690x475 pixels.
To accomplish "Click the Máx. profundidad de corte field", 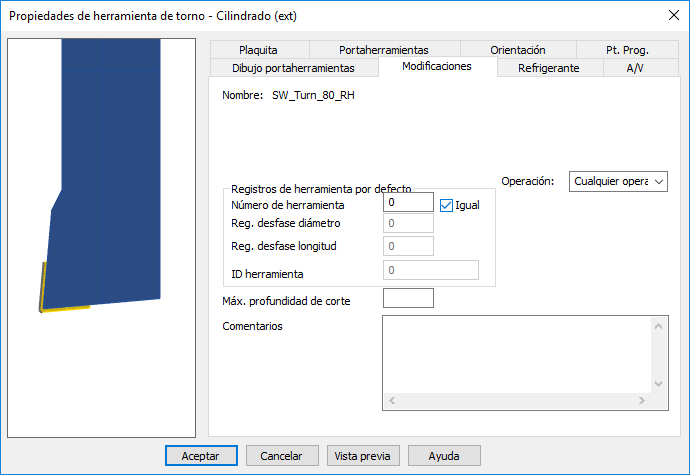I will [x=408, y=298].
